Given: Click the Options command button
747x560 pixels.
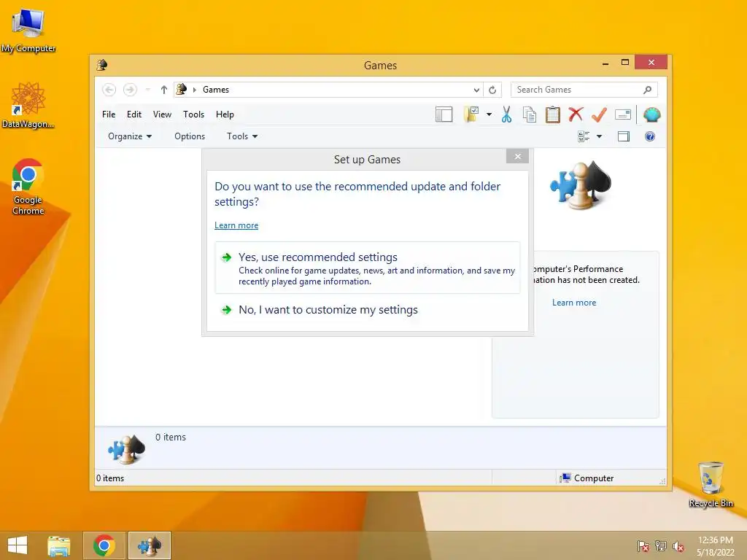Looking at the screenshot, I should tap(190, 136).
